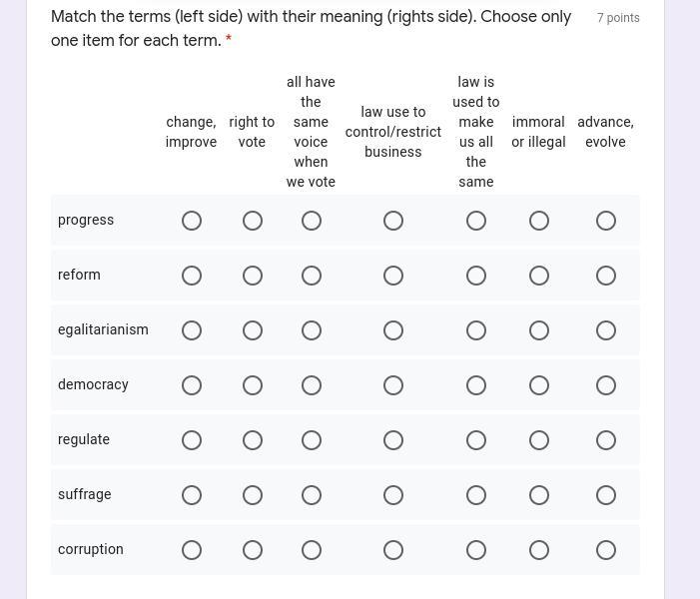Choose 'law is used to make us all the same' for egalitarianism
Image resolution: width=700 pixels, height=599 pixels.
pos(476,330)
